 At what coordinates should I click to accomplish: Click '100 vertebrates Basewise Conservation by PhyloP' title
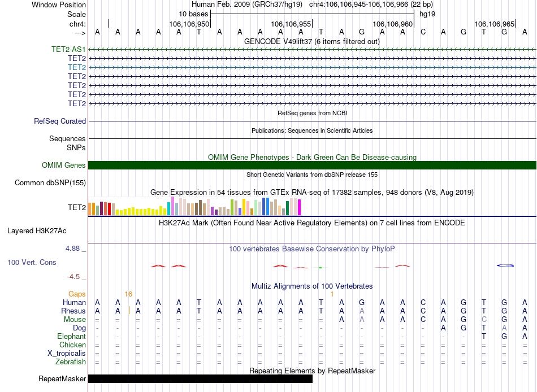tap(312, 249)
